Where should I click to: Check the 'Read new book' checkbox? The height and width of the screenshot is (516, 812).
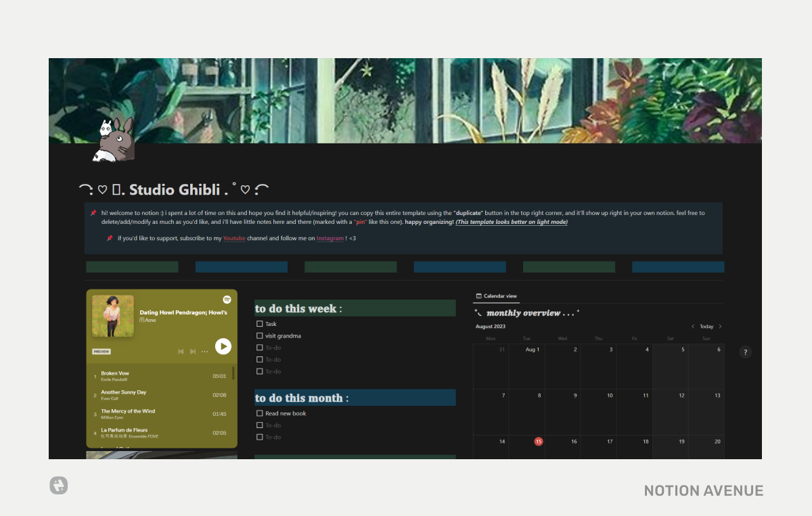pyautogui.click(x=260, y=413)
